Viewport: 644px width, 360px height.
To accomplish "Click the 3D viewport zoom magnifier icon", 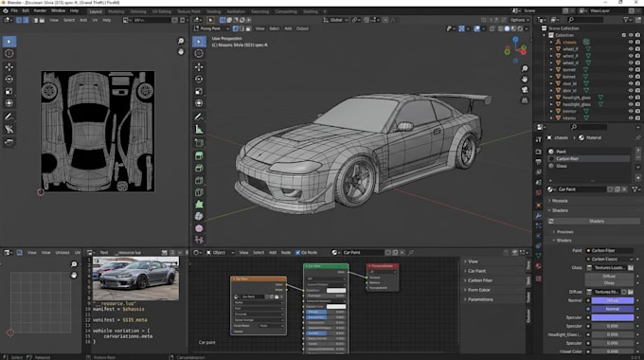I will 525,68.
